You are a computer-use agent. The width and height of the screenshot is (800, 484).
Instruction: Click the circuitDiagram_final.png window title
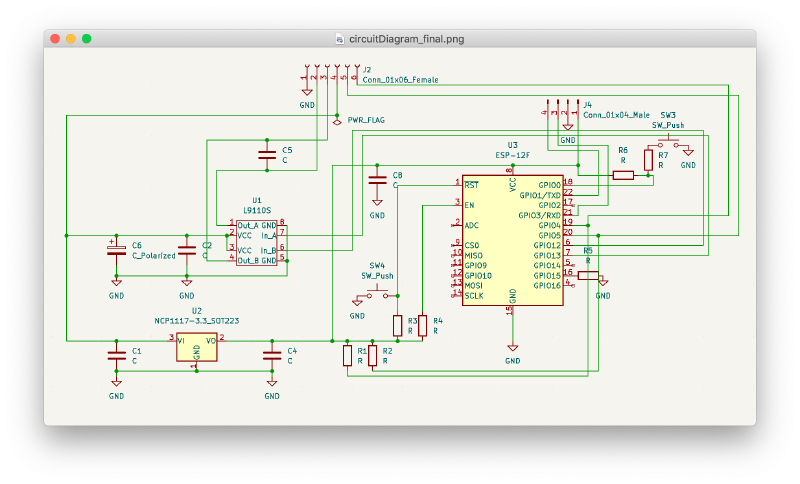coord(406,39)
